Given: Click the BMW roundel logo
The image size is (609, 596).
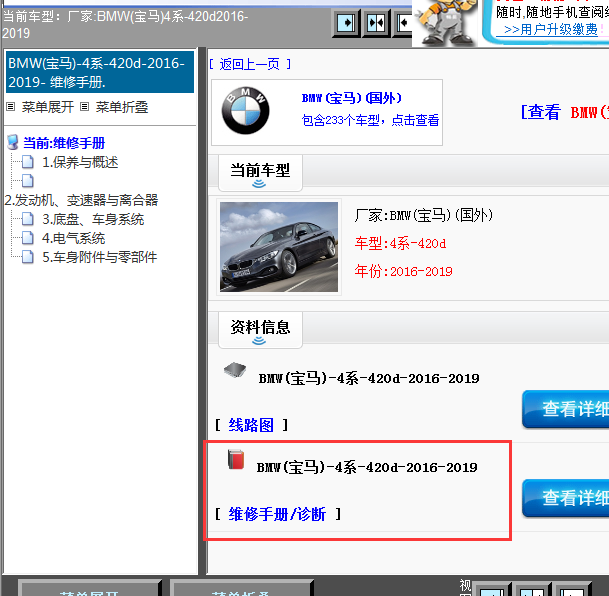Looking at the screenshot, I should 245,111.
